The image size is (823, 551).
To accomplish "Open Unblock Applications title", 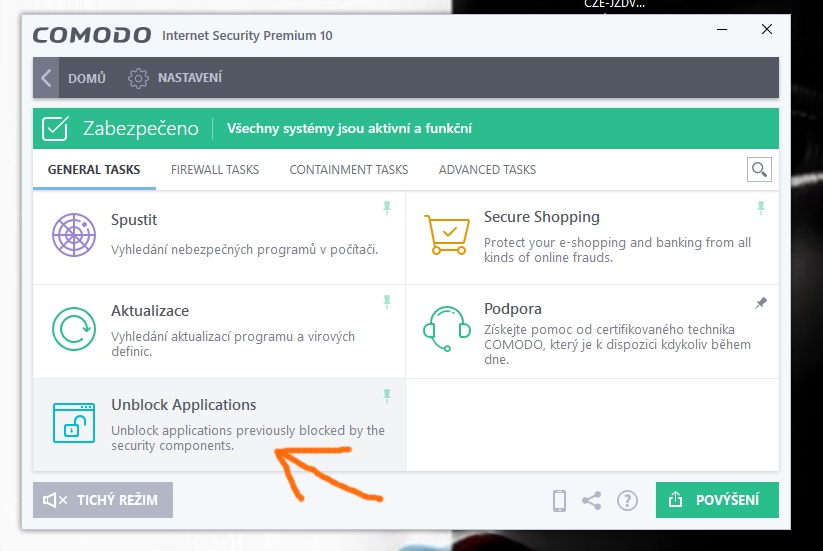I will pos(184,405).
